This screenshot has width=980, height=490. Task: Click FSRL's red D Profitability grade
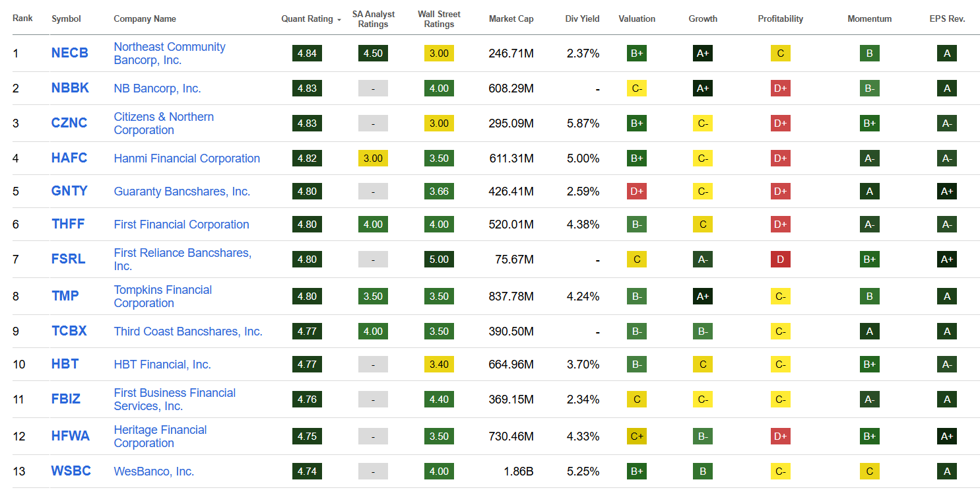780,260
